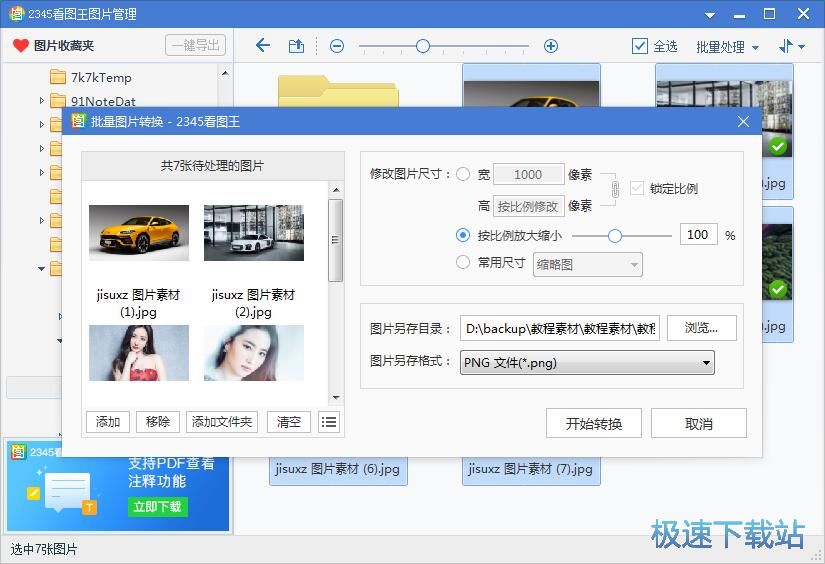Viewport: 825px width, 564px height.
Task: Click the thumbnail zoom slider handle
Action: 423,46
